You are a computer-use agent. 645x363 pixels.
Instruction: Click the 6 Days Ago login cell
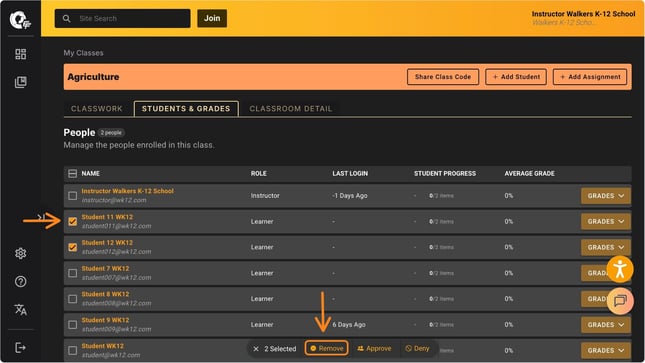pyautogui.click(x=349, y=325)
